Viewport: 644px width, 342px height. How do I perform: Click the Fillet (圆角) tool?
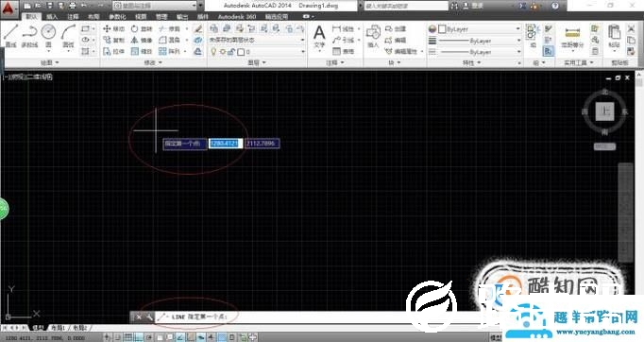[x=170, y=40]
